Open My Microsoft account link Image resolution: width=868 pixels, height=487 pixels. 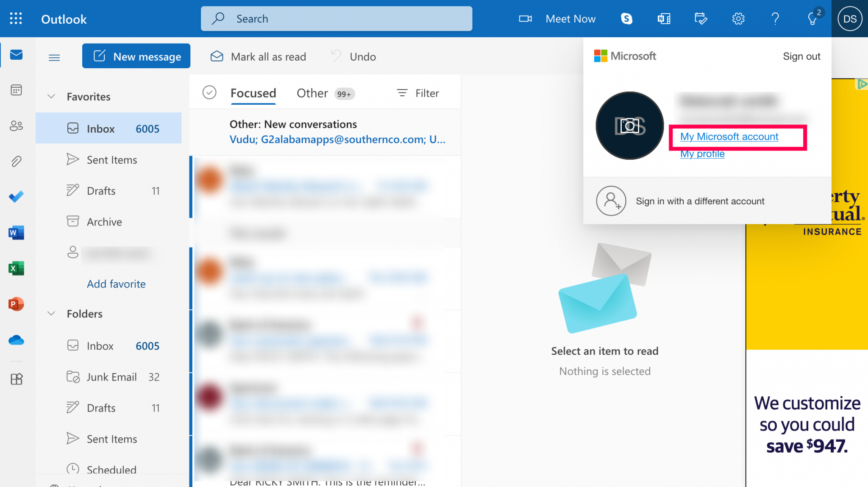(x=729, y=136)
